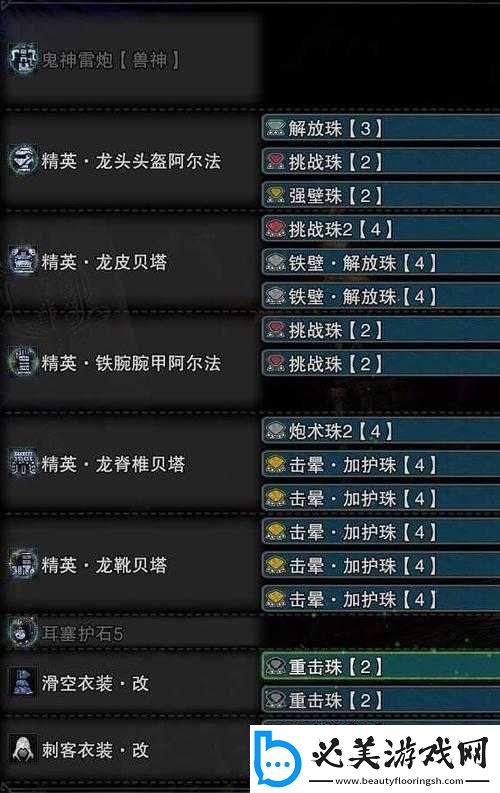Image resolution: width=500 pixels, height=793 pixels.
Task: Click the helmet icon for 精英·龙头头盔阿尔法
Action: (x=23, y=160)
